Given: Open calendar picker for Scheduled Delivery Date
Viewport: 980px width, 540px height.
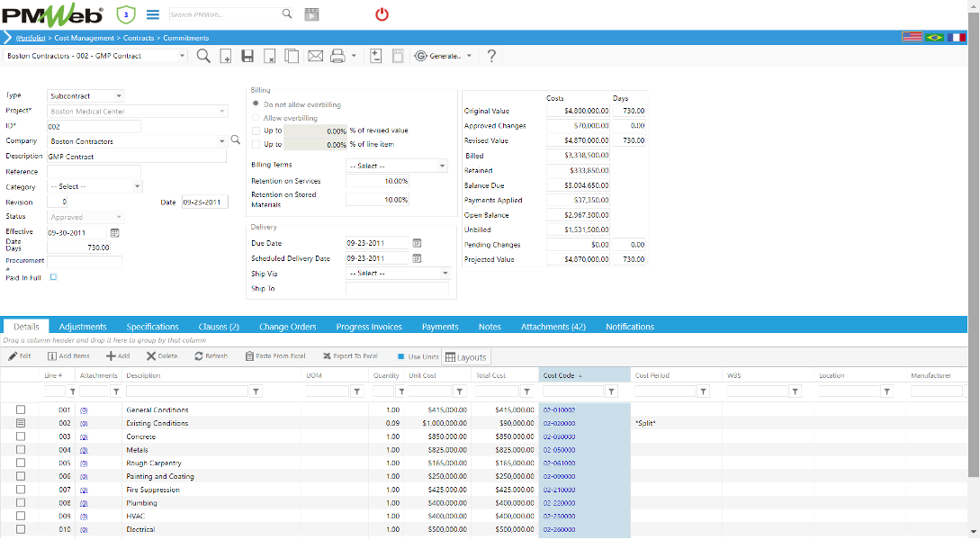Looking at the screenshot, I should [x=417, y=258].
